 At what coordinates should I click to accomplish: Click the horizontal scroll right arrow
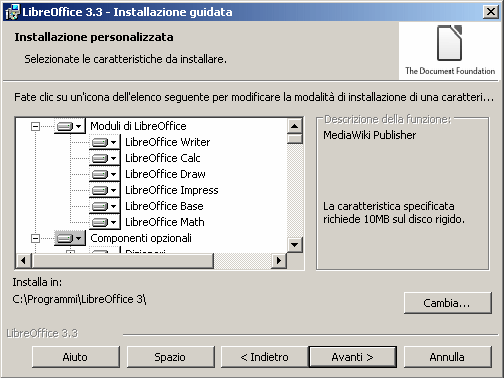pyautogui.click(x=279, y=260)
